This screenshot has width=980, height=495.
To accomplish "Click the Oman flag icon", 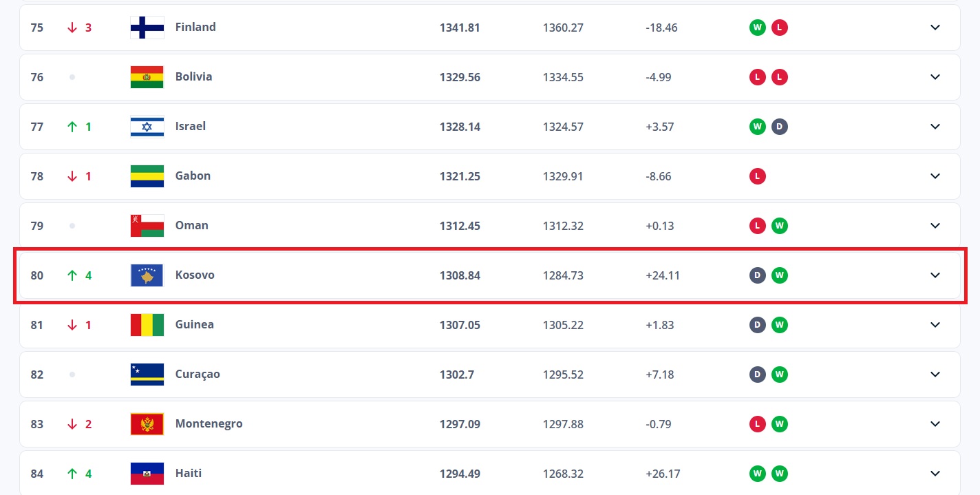I will [147, 226].
